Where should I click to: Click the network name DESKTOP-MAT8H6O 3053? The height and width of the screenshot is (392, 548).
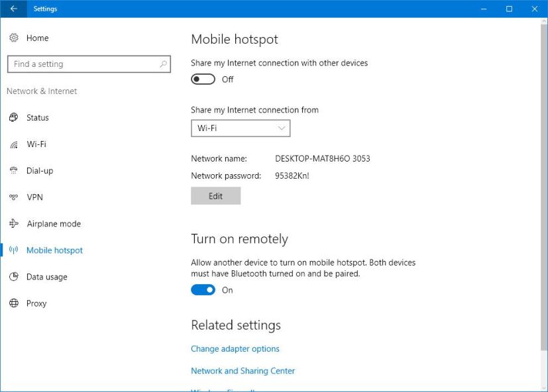tap(322, 159)
